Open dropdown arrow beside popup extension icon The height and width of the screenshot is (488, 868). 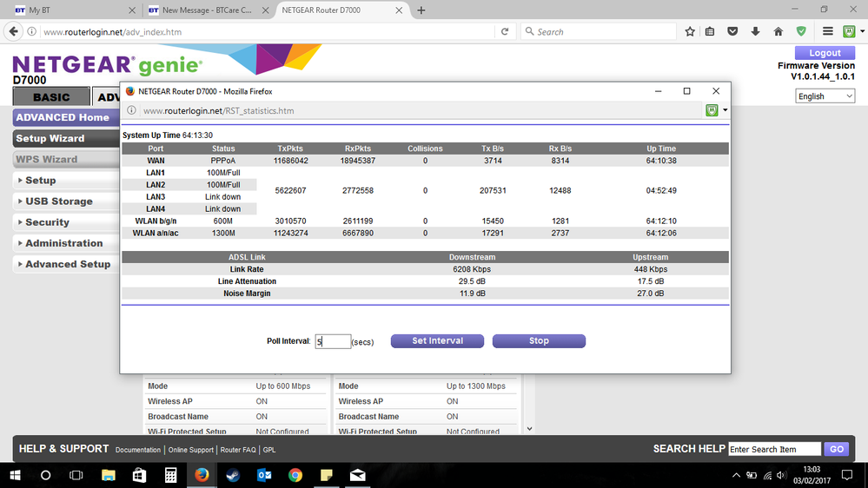[x=725, y=110]
